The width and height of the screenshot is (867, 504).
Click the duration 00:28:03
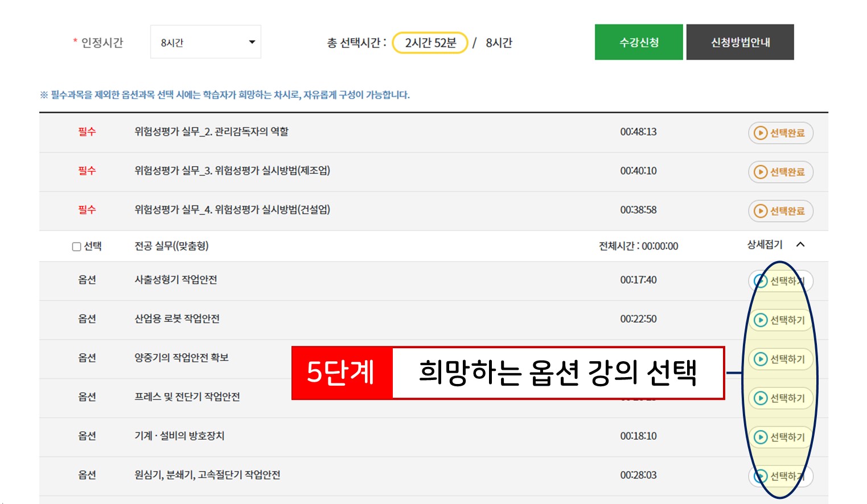[x=638, y=474]
